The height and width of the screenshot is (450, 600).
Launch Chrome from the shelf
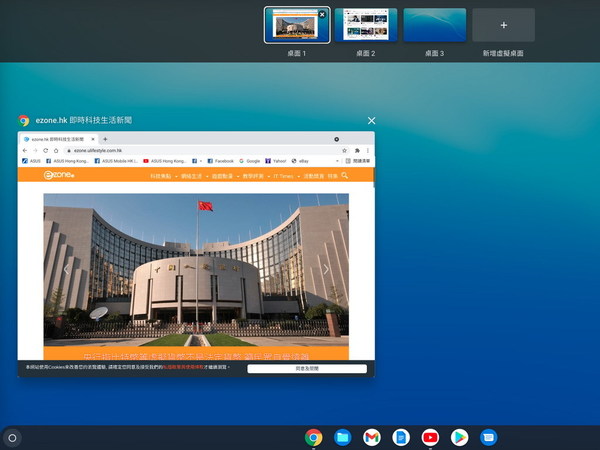coord(313,437)
